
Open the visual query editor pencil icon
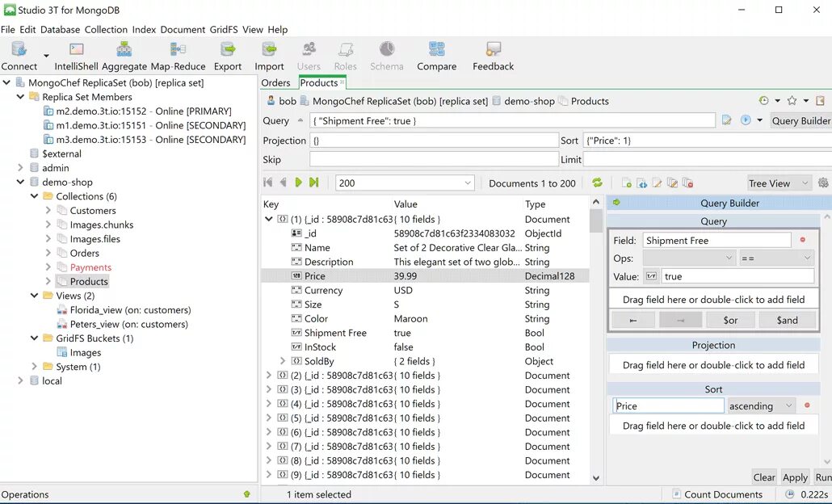click(726, 120)
